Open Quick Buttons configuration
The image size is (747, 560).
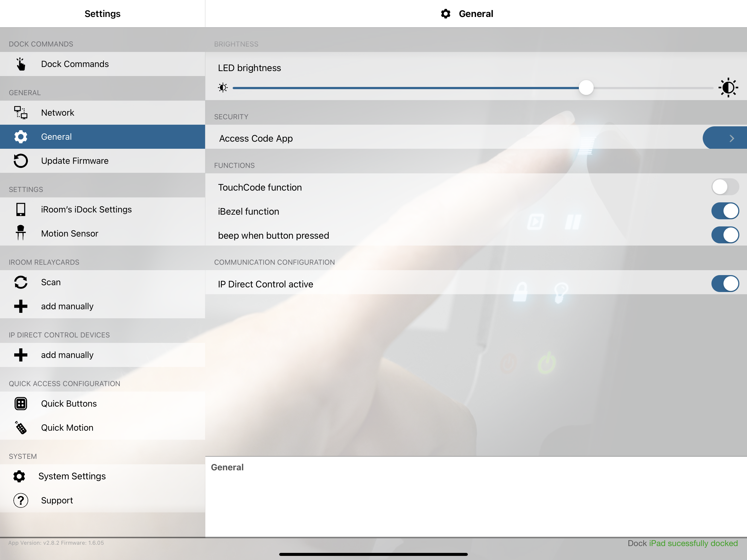click(x=103, y=404)
